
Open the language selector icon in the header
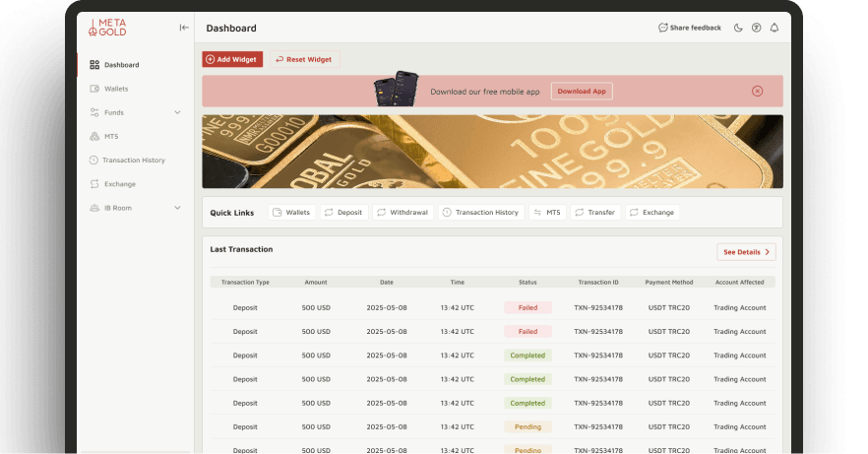[x=756, y=28]
